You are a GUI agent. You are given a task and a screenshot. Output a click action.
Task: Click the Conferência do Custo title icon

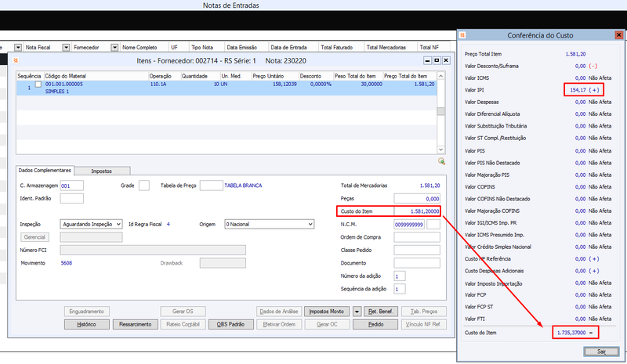click(462, 35)
